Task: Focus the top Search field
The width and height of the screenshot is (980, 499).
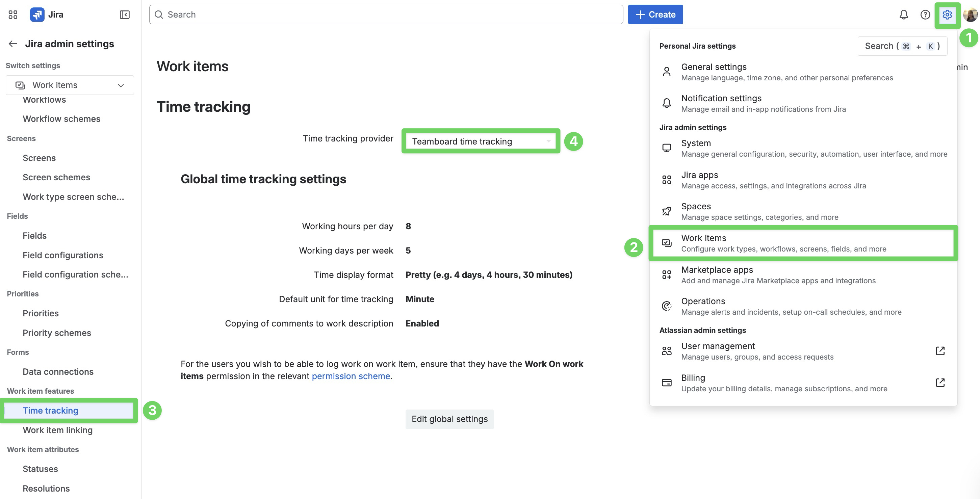Action: pyautogui.click(x=386, y=15)
